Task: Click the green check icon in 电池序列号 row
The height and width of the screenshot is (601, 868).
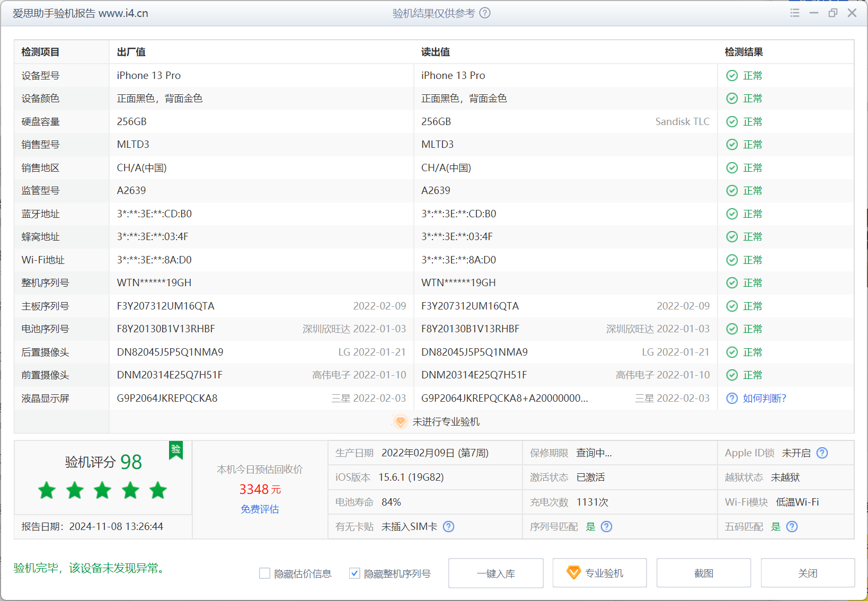Action: [x=732, y=329]
